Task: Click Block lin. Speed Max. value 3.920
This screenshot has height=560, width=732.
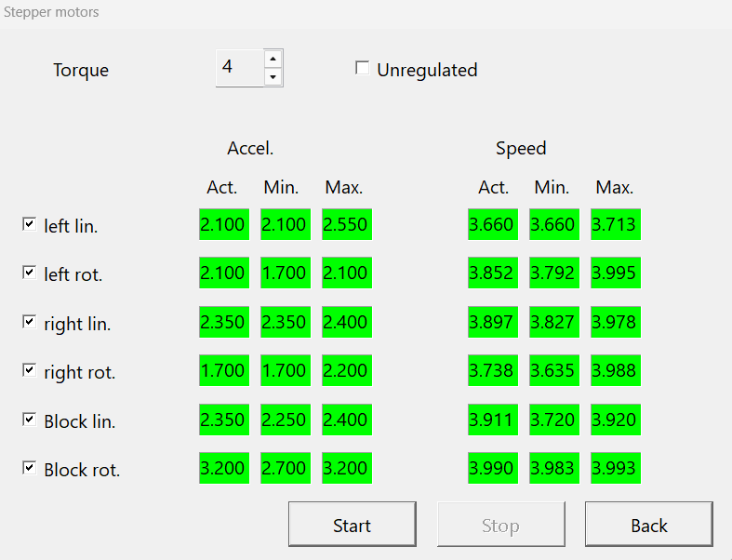Action: (616, 420)
